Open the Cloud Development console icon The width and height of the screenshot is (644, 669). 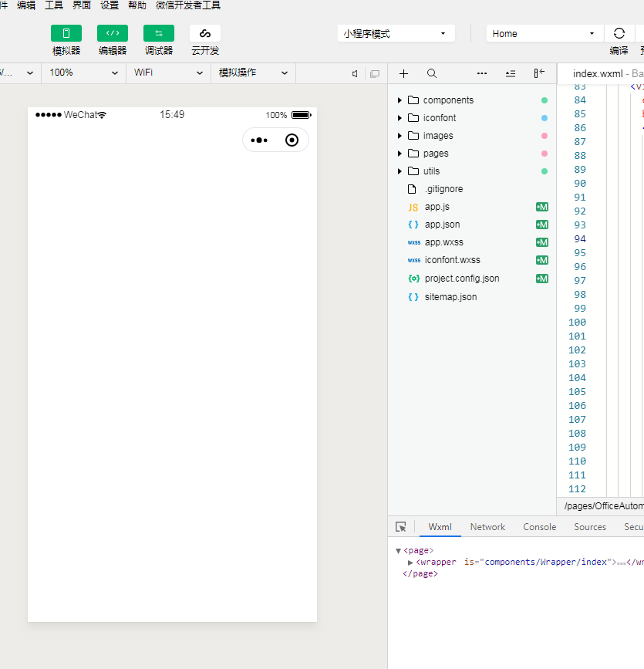(205, 33)
